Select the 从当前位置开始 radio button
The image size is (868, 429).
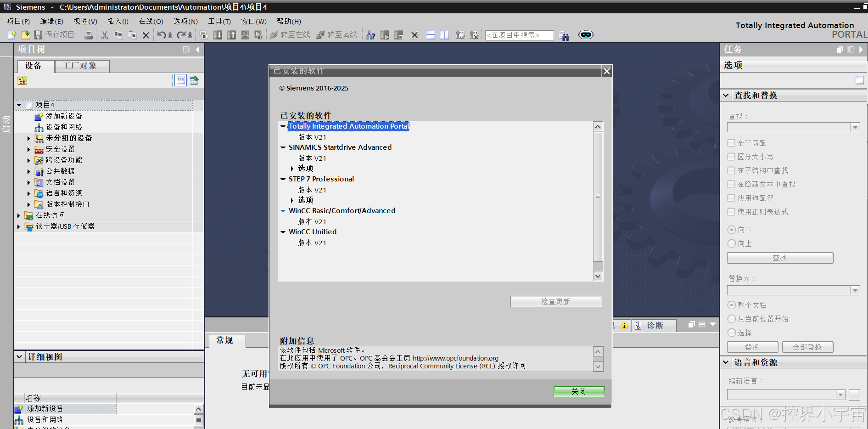coord(732,319)
